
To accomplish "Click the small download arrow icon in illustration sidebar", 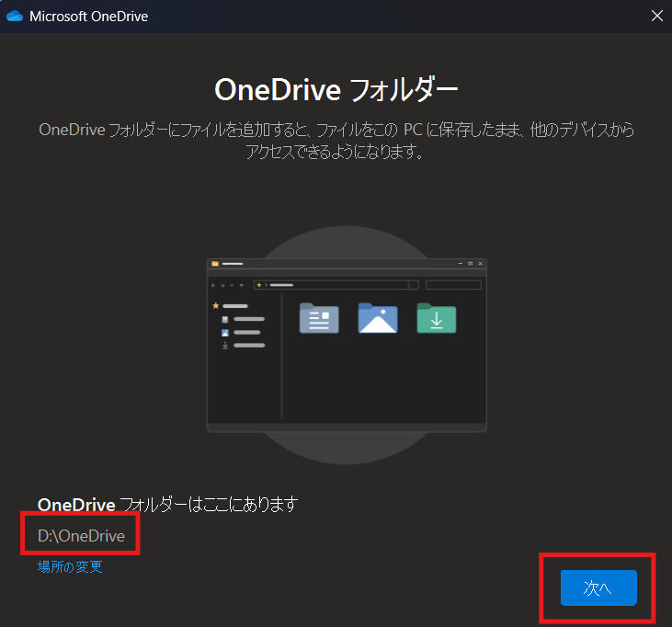I will coord(225,345).
